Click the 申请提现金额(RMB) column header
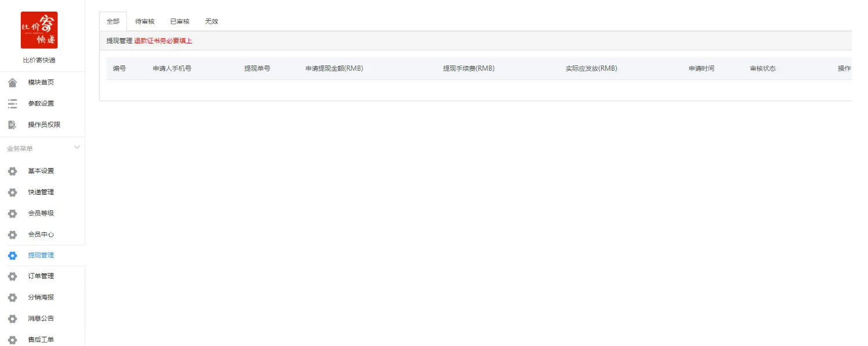Viewport: 868px width, 346px height. tap(334, 68)
